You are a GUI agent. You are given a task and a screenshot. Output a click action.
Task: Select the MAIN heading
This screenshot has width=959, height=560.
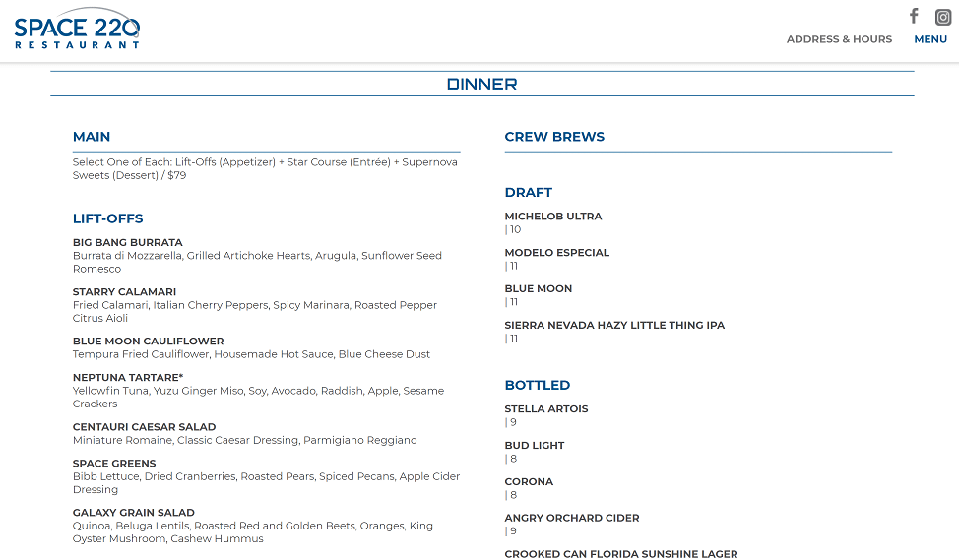coord(92,137)
